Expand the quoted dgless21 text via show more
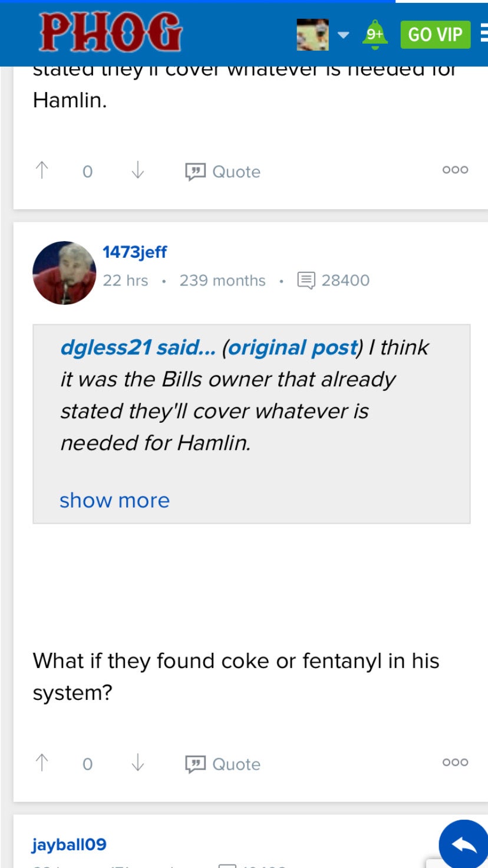This screenshot has height=868, width=488. point(114,500)
